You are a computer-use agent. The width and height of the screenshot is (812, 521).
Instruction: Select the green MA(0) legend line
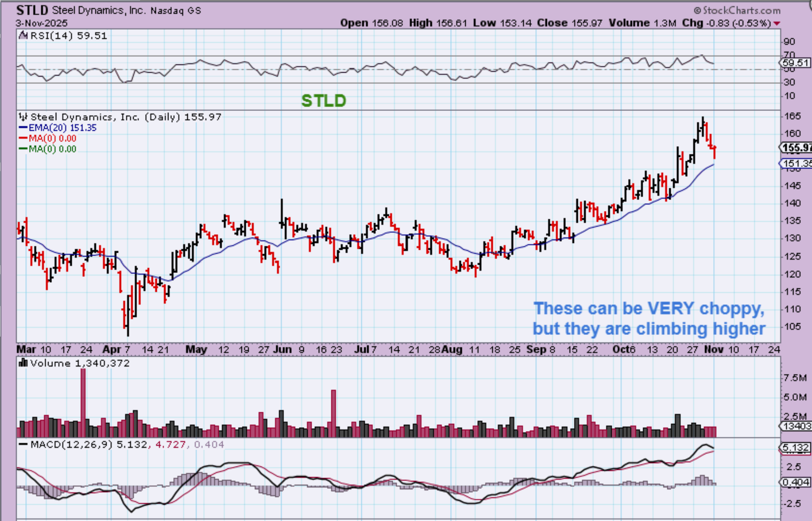click(23, 149)
